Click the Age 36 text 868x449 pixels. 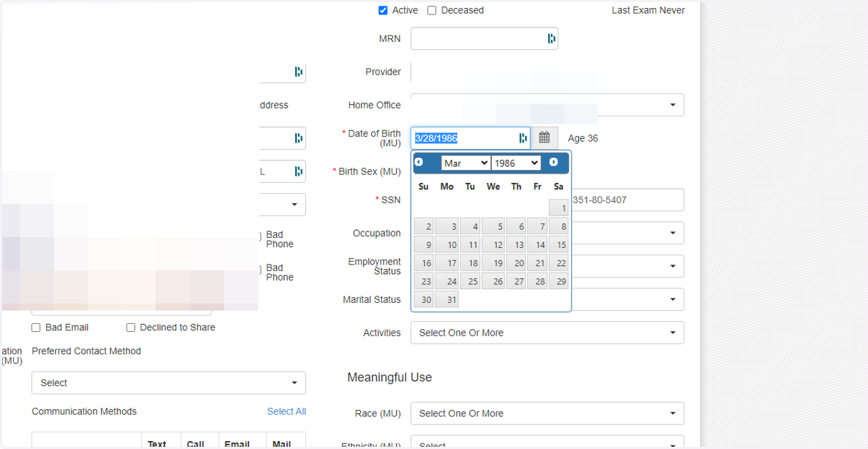pyautogui.click(x=583, y=138)
